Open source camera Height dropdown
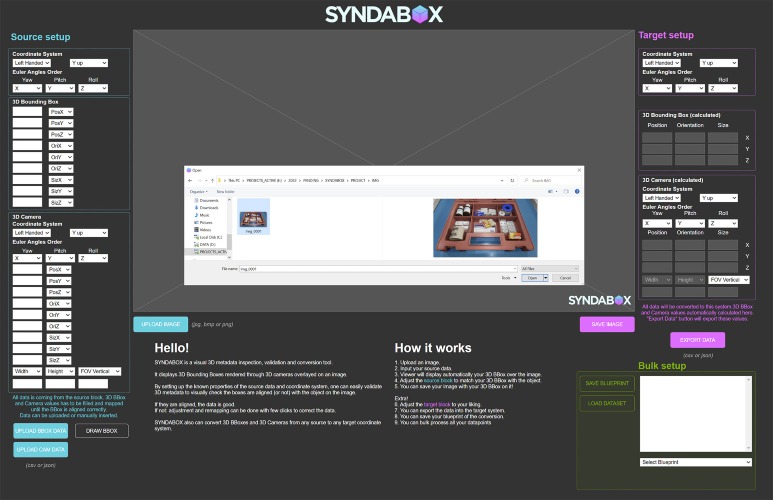 60,371
